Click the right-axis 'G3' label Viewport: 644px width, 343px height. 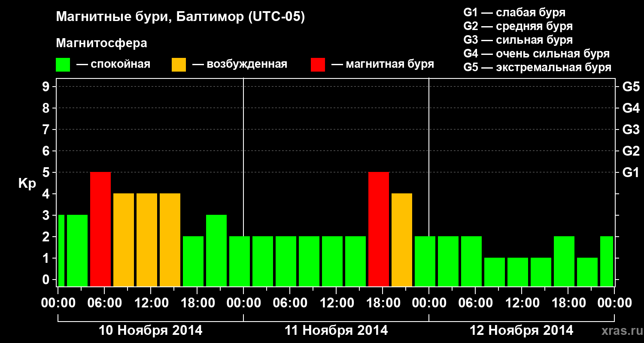pos(631,129)
